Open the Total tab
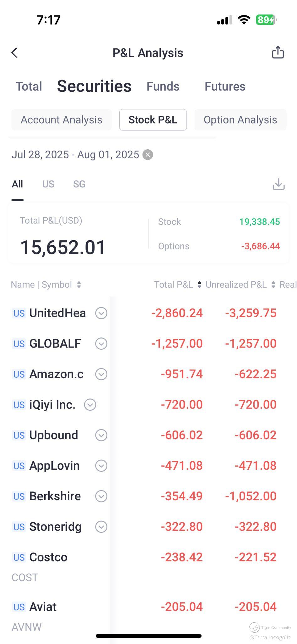Image resolution: width=297 pixels, height=644 pixels. coord(29,86)
